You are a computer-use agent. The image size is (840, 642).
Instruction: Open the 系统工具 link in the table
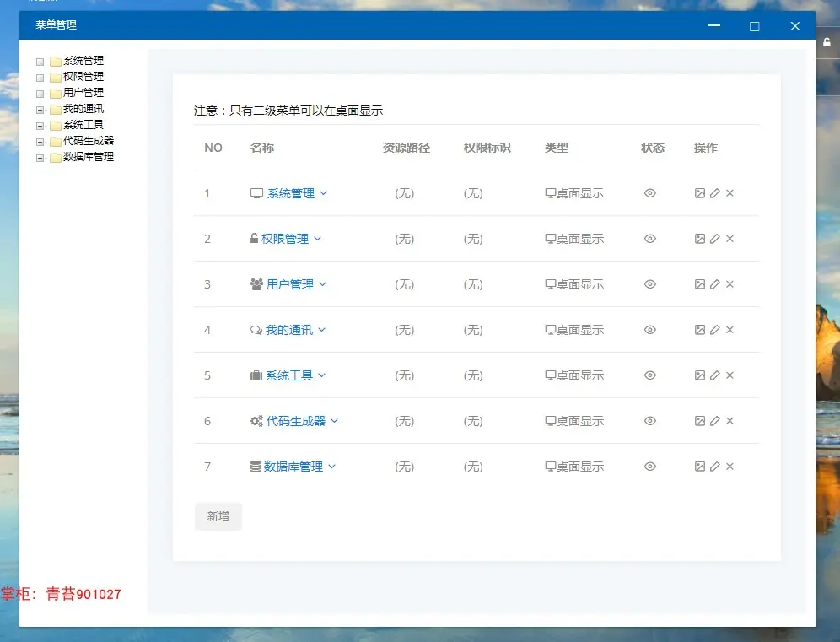click(x=289, y=375)
